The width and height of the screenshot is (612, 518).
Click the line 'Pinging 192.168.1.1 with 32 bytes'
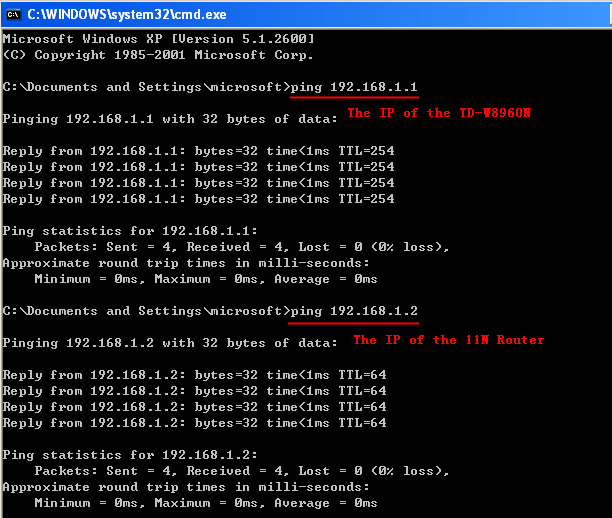coord(170,119)
